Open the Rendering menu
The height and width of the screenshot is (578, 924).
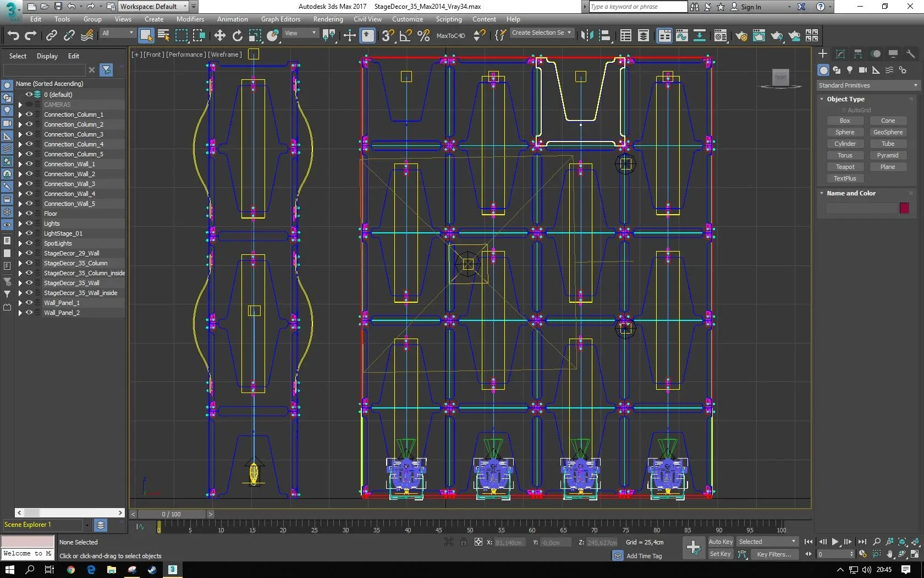pos(328,19)
